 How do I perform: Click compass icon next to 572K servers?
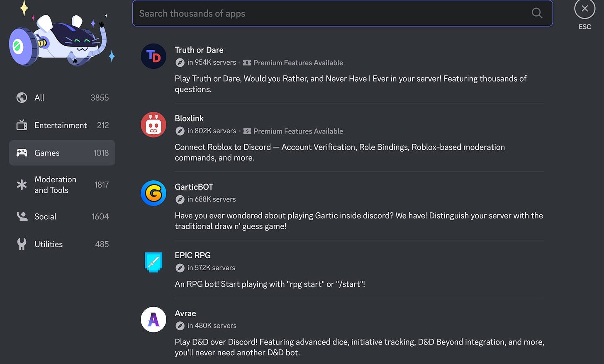pos(180,268)
